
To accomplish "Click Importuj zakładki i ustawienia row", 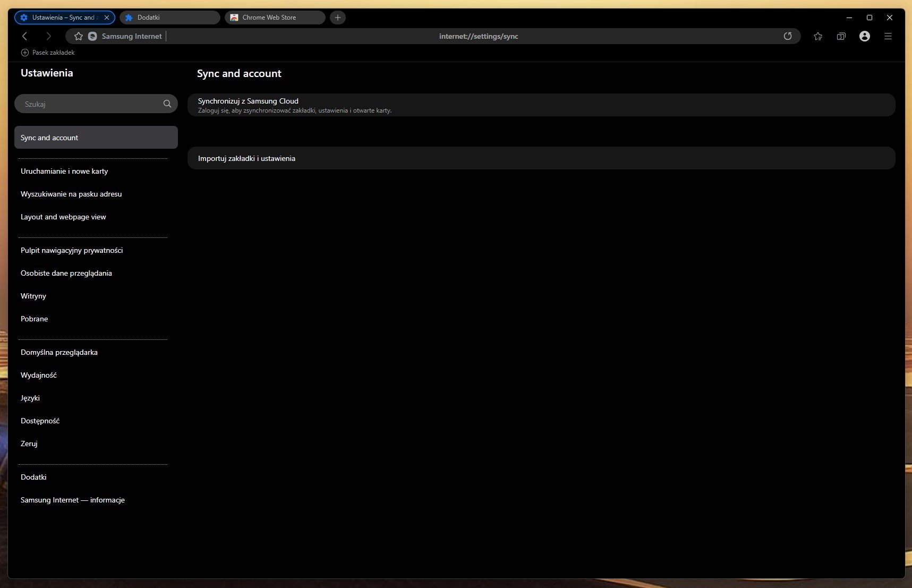I will pyautogui.click(x=541, y=158).
